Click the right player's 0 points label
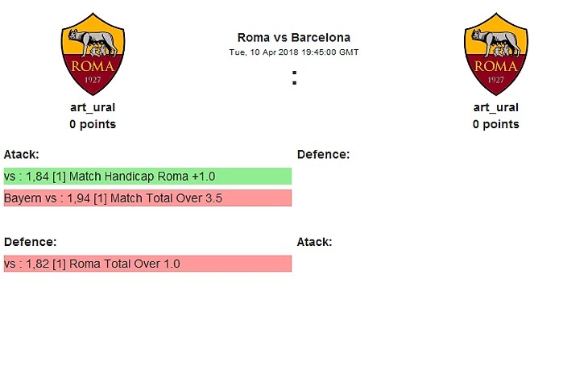The height and width of the screenshot is (387, 588). point(496,124)
